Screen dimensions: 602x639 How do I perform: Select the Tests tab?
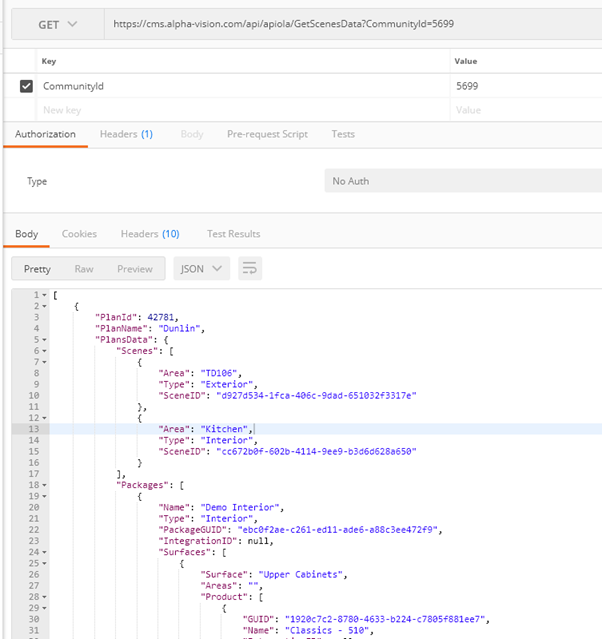pos(343,134)
